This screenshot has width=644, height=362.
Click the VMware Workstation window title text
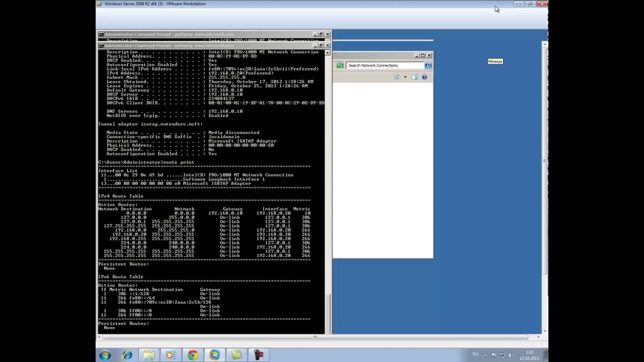click(x=155, y=4)
